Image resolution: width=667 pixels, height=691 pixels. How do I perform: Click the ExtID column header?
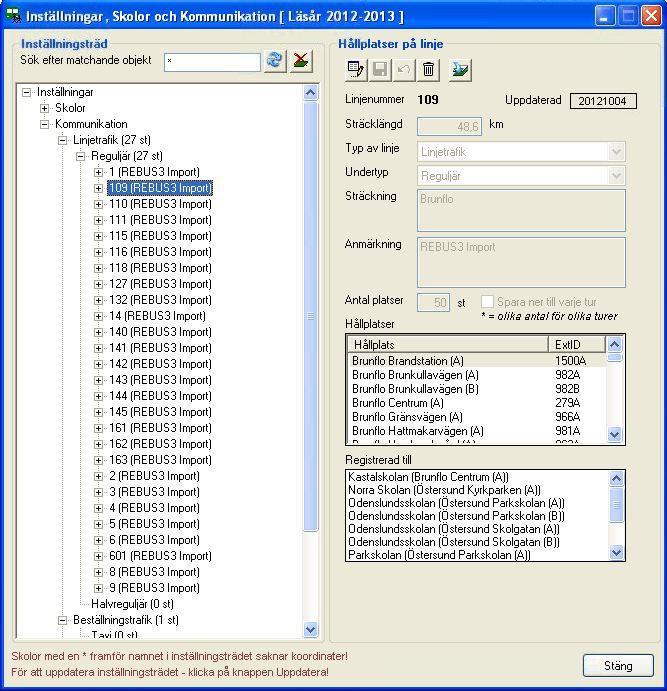[x=577, y=344]
